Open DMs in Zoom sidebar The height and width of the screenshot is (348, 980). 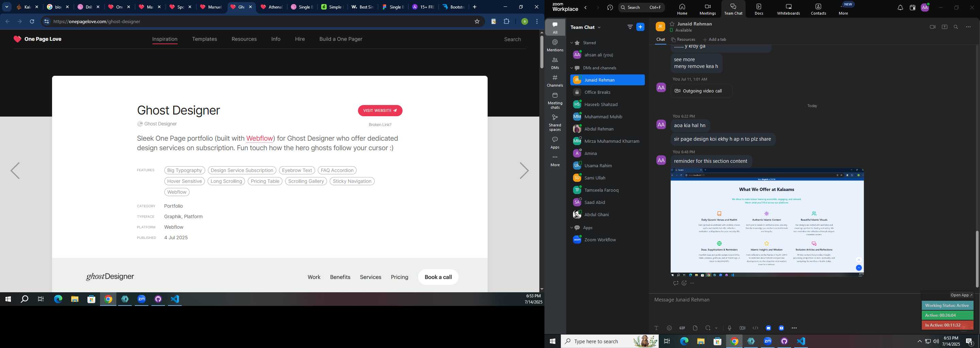coord(555,64)
